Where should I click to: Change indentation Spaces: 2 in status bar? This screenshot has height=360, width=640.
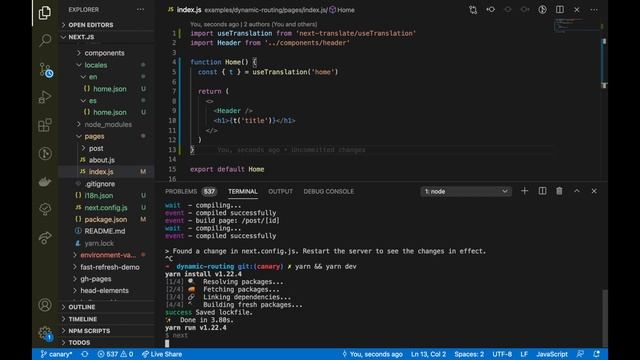click(x=469, y=354)
